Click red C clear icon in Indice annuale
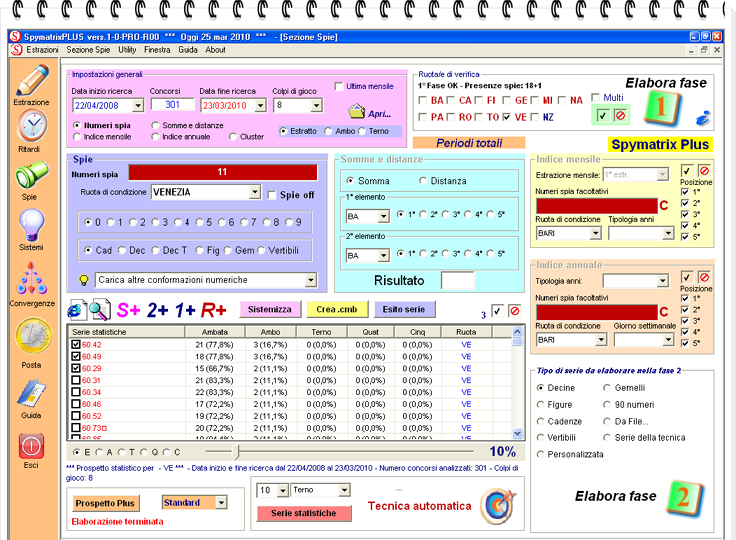 tap(663, 312)
